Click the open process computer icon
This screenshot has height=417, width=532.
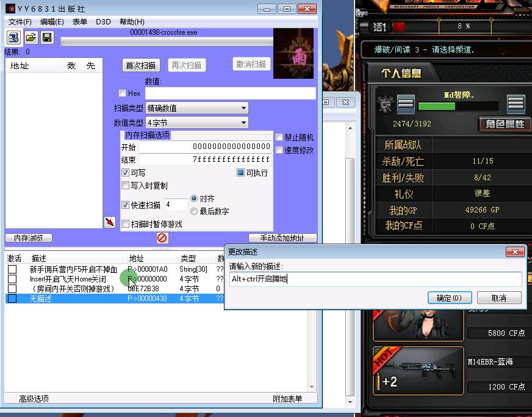(x=13, y=37)
